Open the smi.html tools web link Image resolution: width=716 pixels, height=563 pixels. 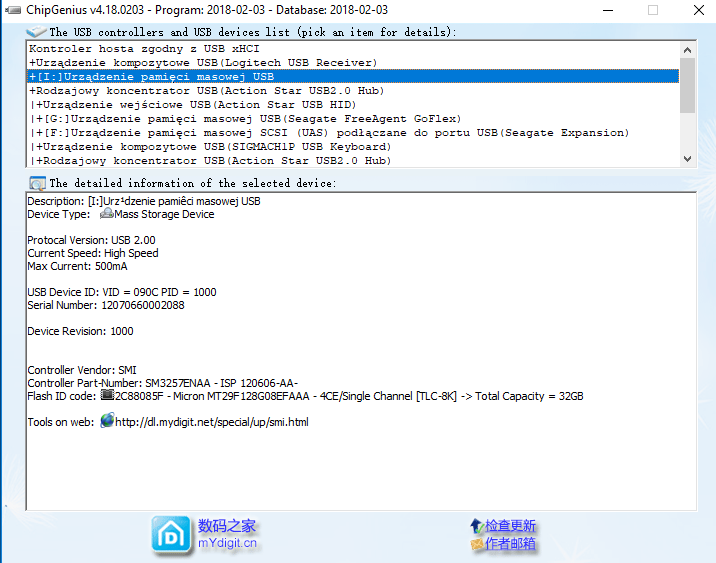click(211, 422)
